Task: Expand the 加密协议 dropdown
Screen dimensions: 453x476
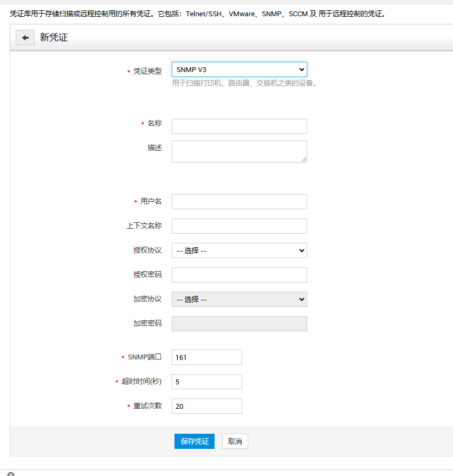Action: 239,299
